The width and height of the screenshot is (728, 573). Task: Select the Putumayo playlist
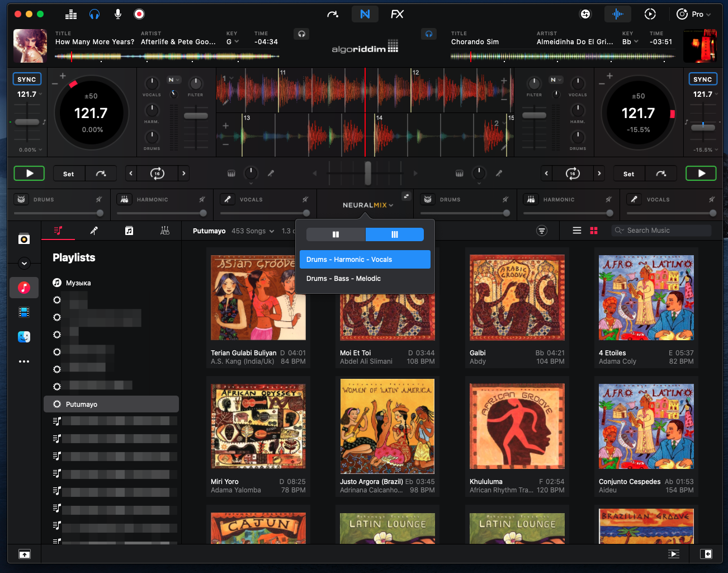coord(111,405)
